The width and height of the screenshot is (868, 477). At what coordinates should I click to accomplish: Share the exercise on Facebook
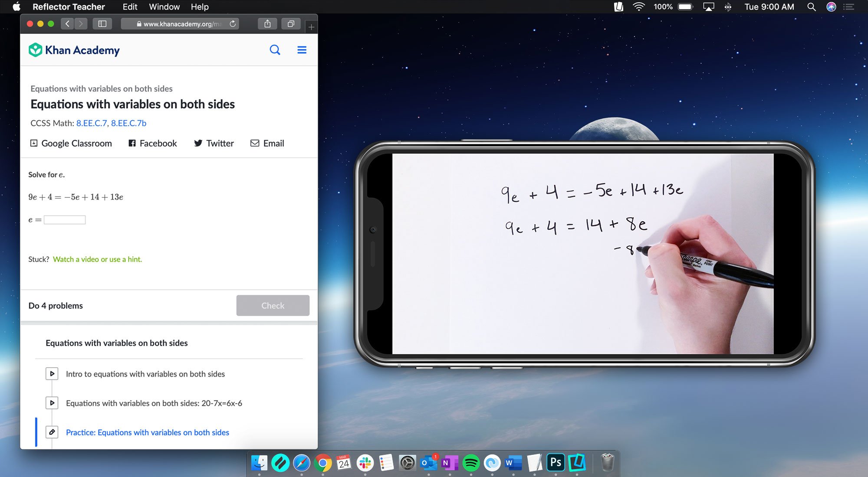(153, 143)
